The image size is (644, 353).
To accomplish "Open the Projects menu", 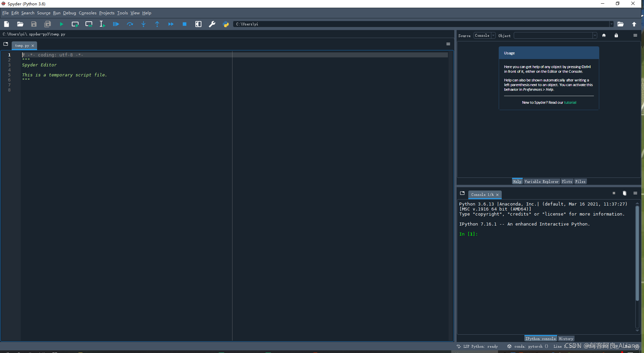I will pos(107,13).
